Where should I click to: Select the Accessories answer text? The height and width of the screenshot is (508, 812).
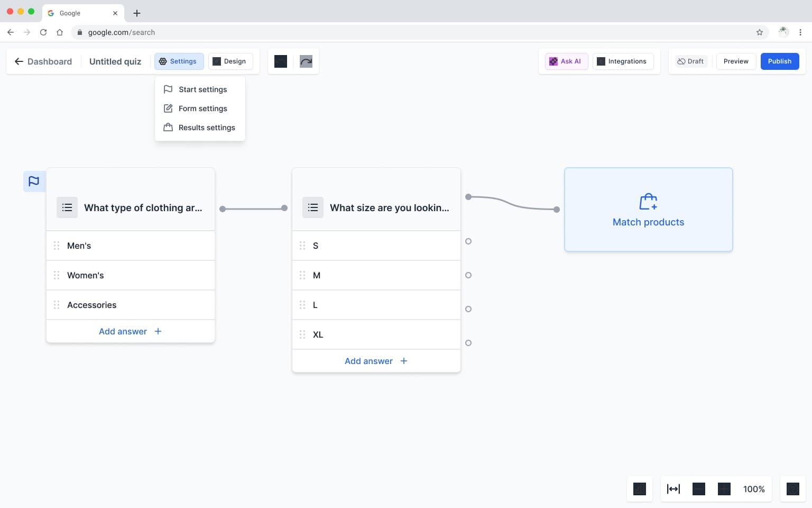[92, 305]
